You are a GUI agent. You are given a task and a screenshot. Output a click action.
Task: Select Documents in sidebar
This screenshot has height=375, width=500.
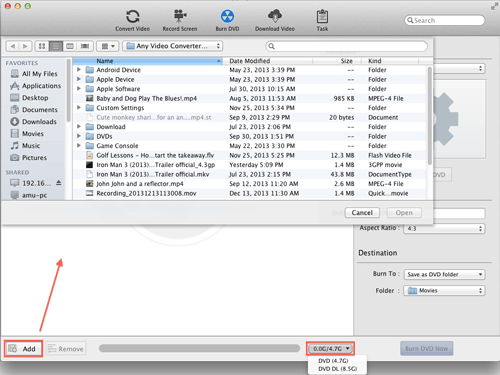pyautogui.click(x=34, y=110)
